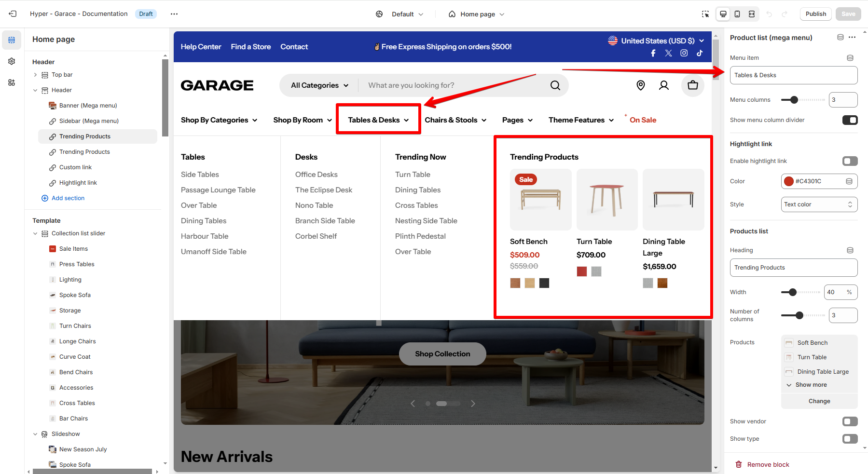The width and height of the screenshot is (868, 474).
Task: Open the Style Text color dropdown
Action: 819,204
